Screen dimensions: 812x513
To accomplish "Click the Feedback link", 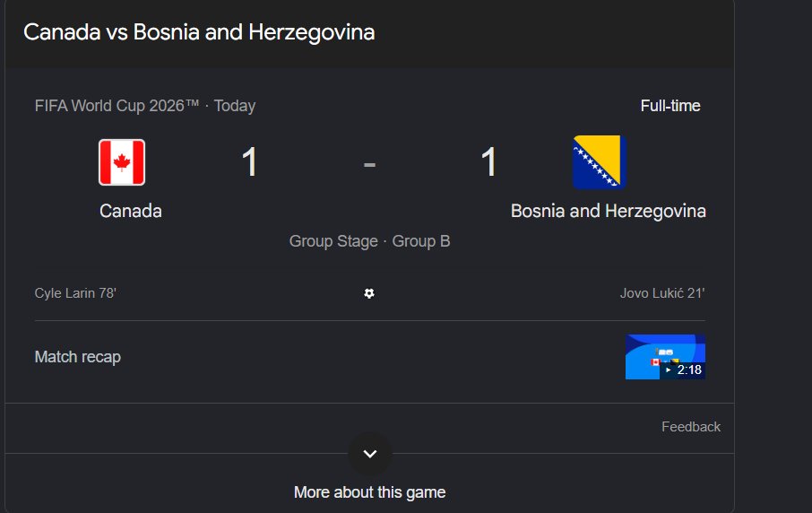I will (x=691, y=427).
